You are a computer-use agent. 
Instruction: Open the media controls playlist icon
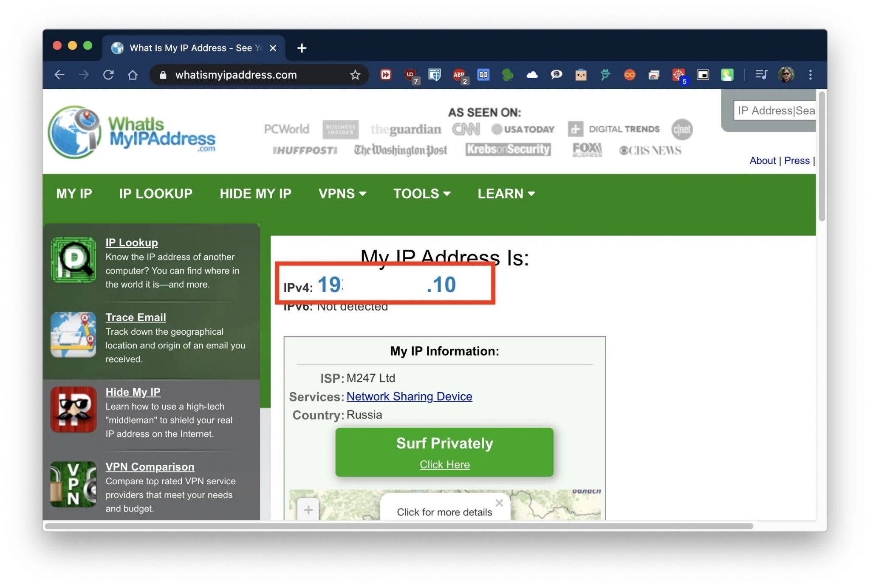pos(761,75)
